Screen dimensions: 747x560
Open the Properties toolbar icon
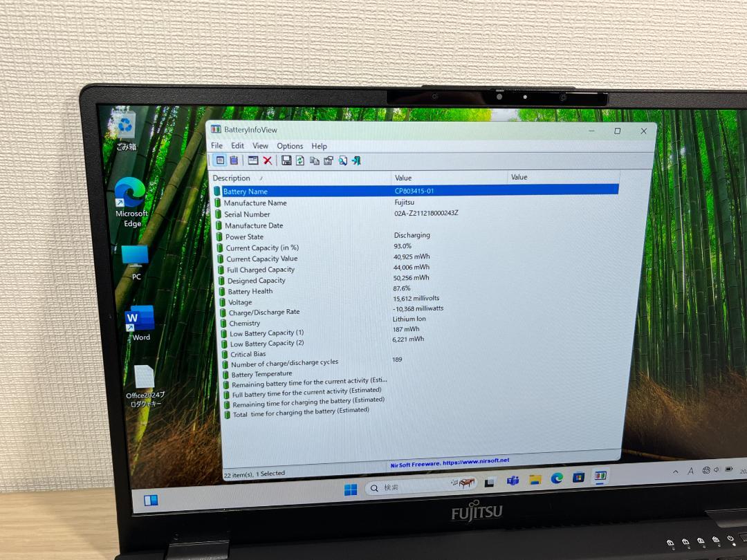click(x=329, y=160)
